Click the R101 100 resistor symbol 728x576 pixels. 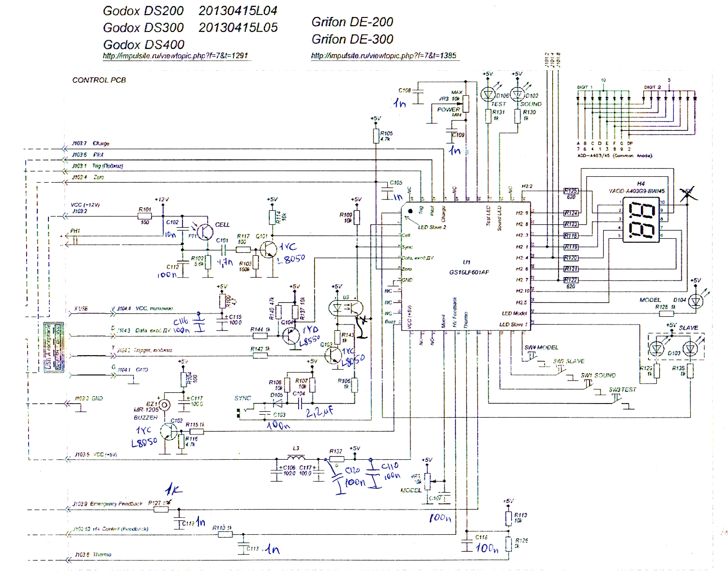[x=145, y=216]
